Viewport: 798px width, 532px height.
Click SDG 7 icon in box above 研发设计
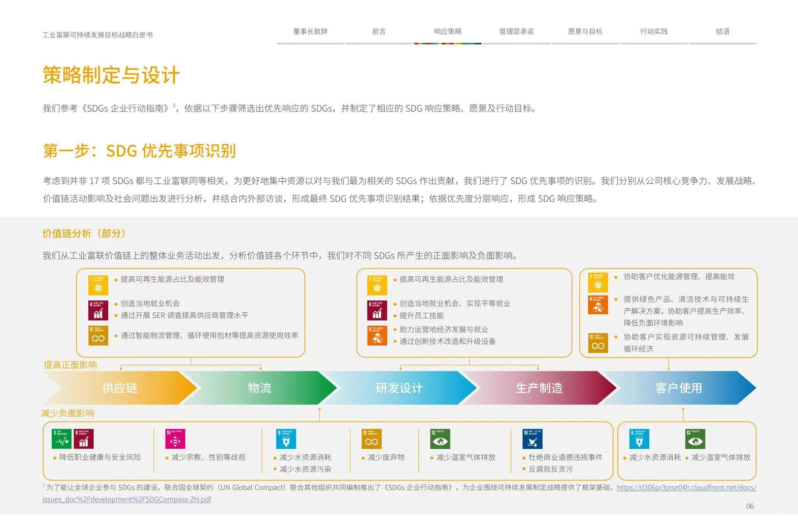[377, 285]
